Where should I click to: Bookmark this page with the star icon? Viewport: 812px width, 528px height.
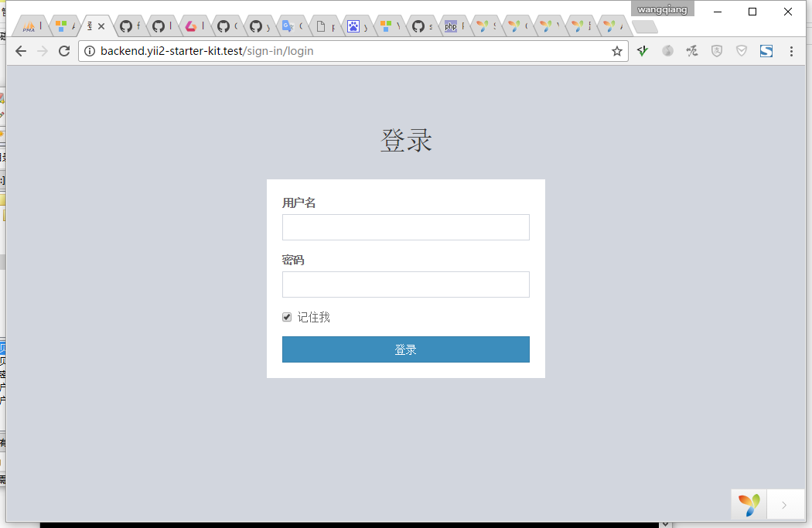[x=617, y=51]
